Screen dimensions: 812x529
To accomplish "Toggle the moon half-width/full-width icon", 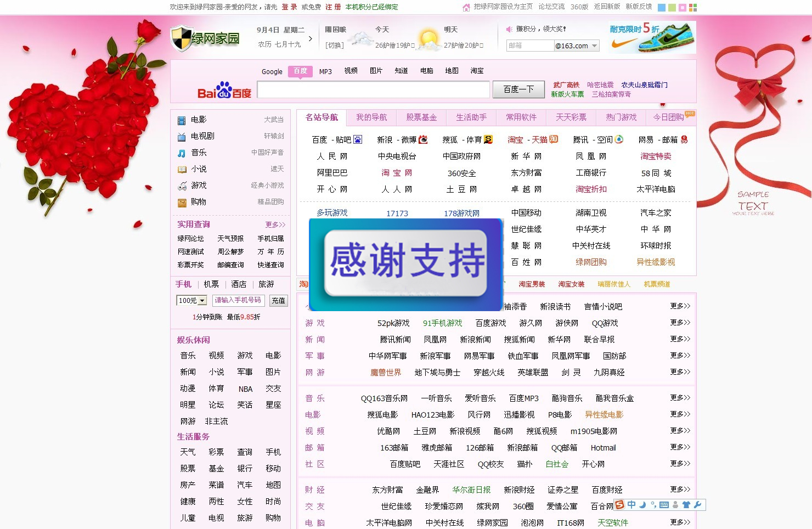I will tap(642, 504).
